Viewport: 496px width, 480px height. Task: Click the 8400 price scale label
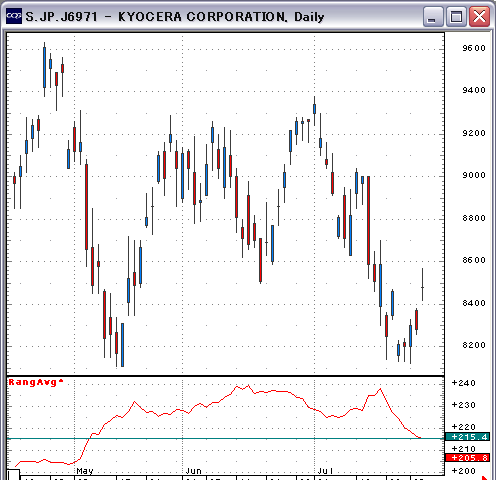pos(474,303)
